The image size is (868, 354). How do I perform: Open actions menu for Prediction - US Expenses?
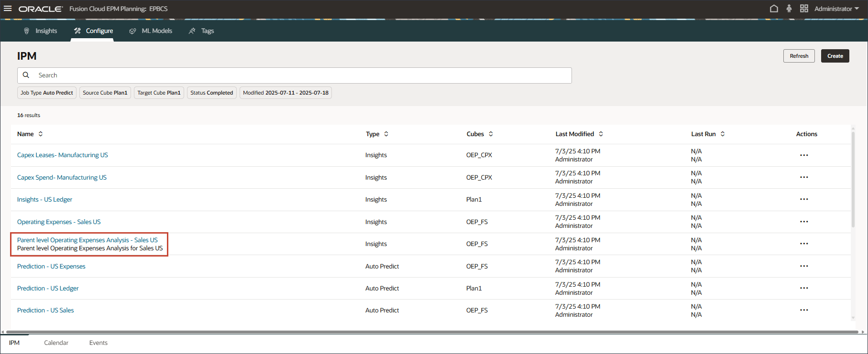804,266
